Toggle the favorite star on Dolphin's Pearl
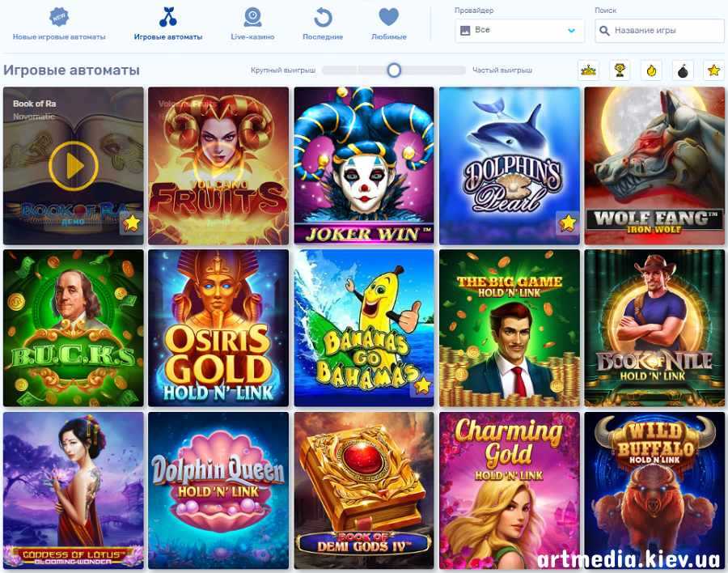The height and width of the screenshot is (573, 728). tap(568, 223)
